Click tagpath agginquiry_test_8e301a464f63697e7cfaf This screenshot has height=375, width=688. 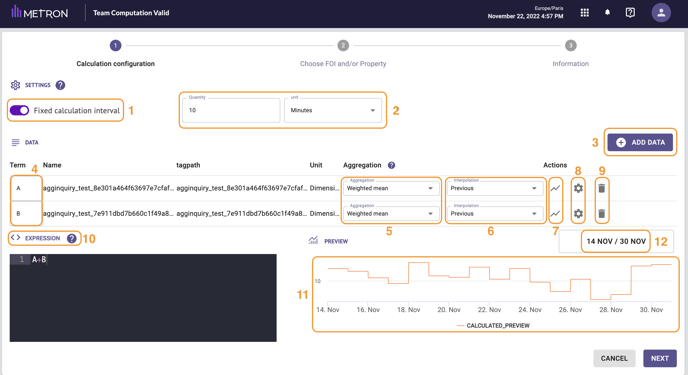click(241, 188)
